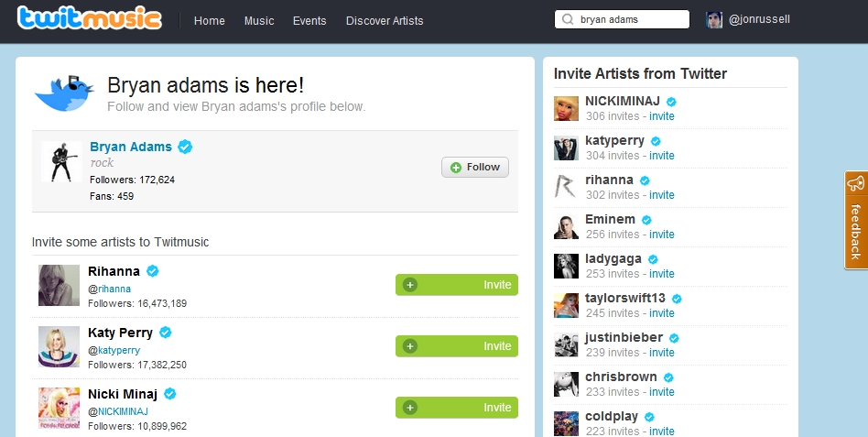Open the Music menu item

tap(259, 20)
